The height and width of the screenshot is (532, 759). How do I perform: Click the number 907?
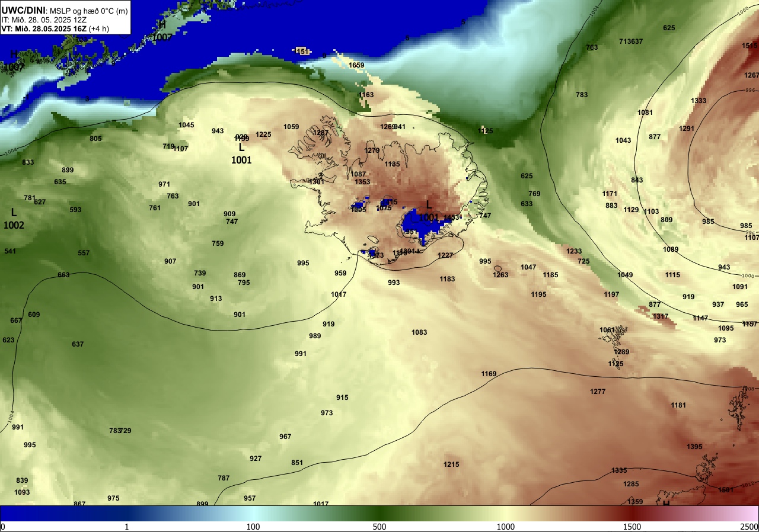tap(170, 261)
